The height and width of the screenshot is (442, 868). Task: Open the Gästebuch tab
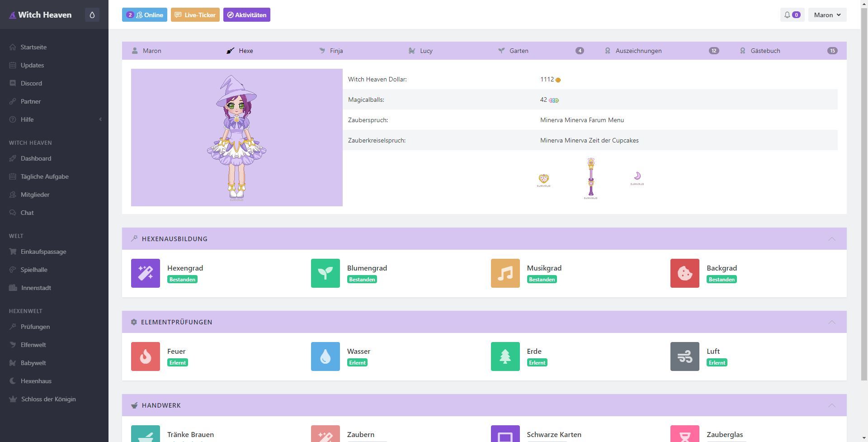point(765,51)
